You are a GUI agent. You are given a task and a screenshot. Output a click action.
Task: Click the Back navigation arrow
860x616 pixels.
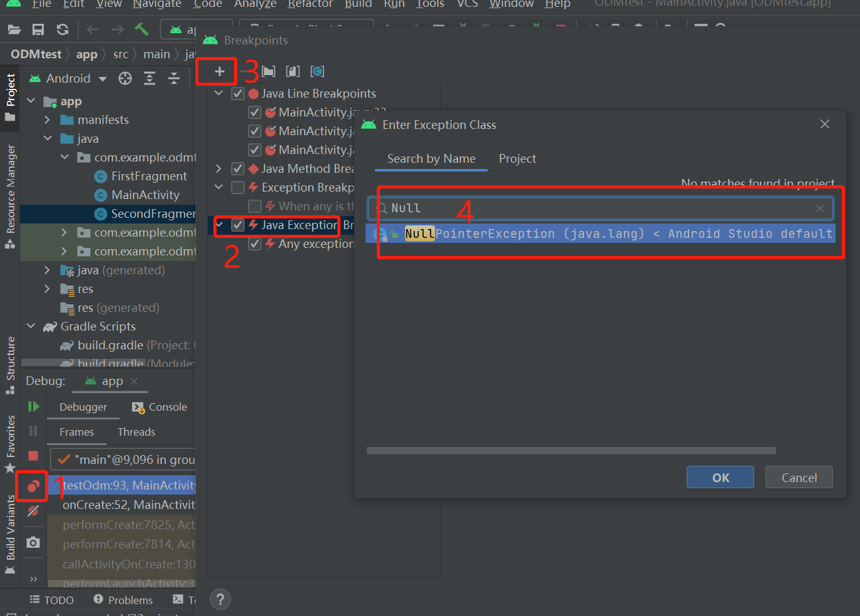tap(93, 29)
